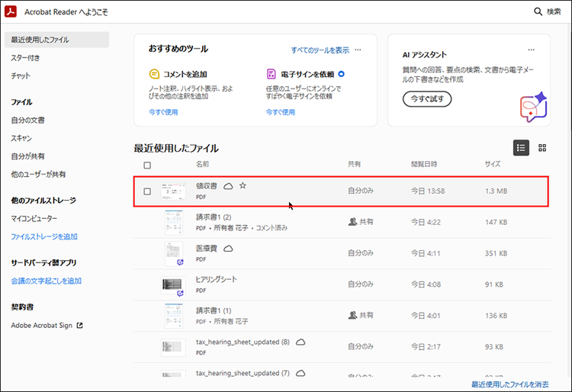Click すべてのツールを表示 link
The width and height of the screenshot is (572, 392).
tap(320, 50)
